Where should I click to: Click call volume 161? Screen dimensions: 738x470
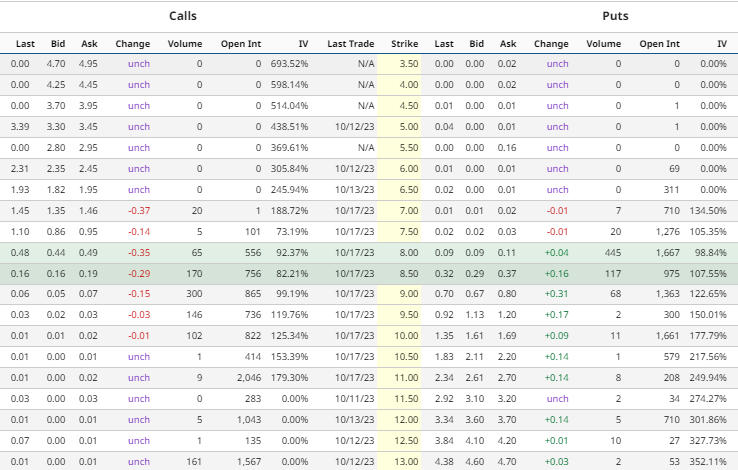[194, 462]
